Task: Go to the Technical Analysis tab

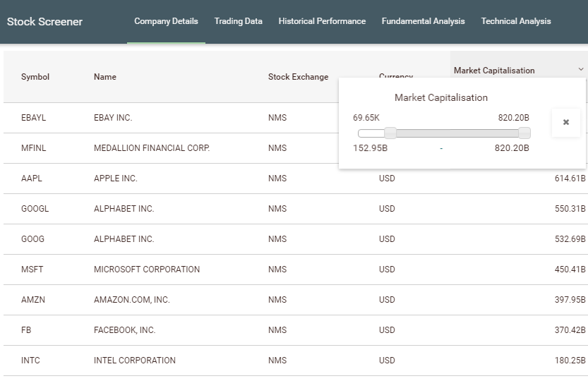Action: click(515, 21)
